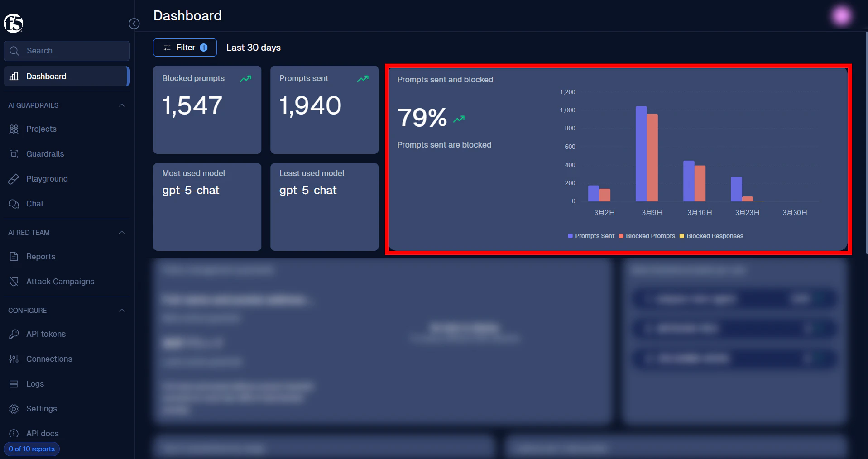Click the Last 30 days label
The height and width of the screenshot is (459, 868).
click(x=254, y=48)
